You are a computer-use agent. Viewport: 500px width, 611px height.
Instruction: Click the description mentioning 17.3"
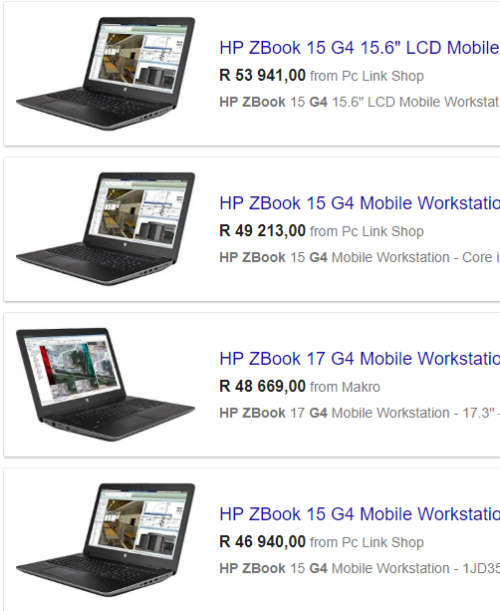tap(359, 413)
